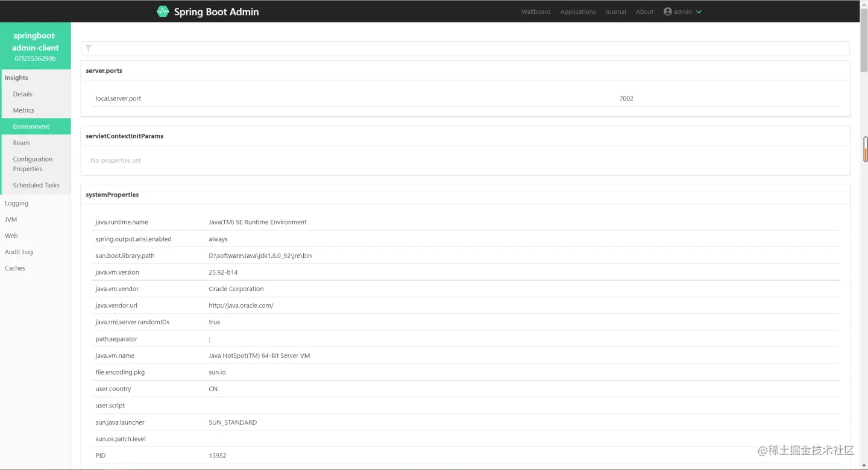The height and width of the screenshot is (470, 868).
Task: Click the path.separator property name
Action: pos(116,339)
